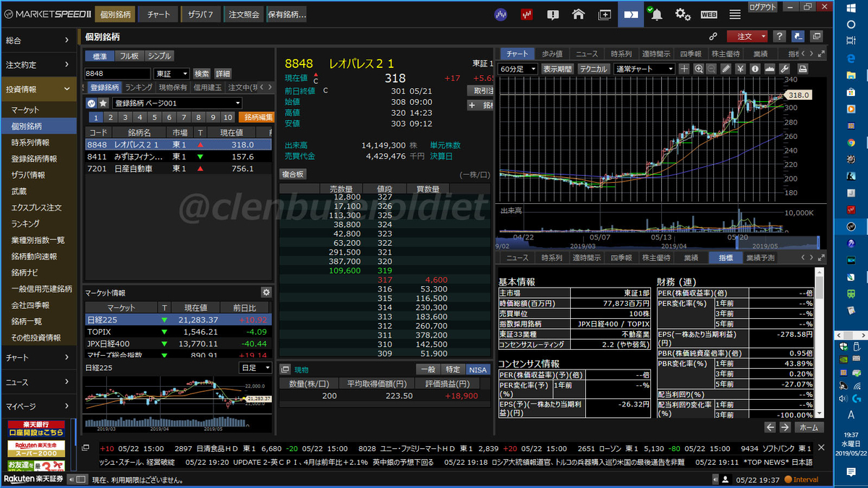
Task: Click the WEB icon in top toolbar
Action: pos(709,14)
